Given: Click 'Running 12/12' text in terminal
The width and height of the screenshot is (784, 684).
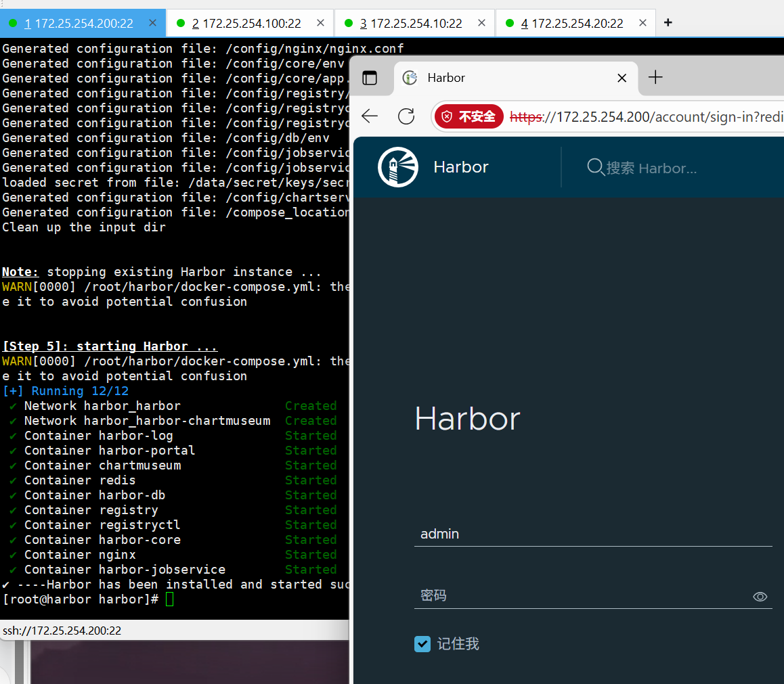Looking at the screenshot, I should pos(80,391).
